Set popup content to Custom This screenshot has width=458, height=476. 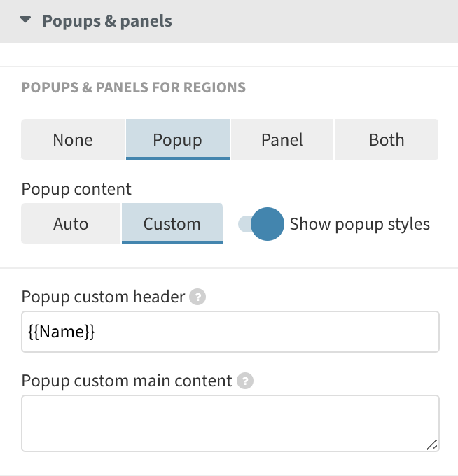[172, 224]
